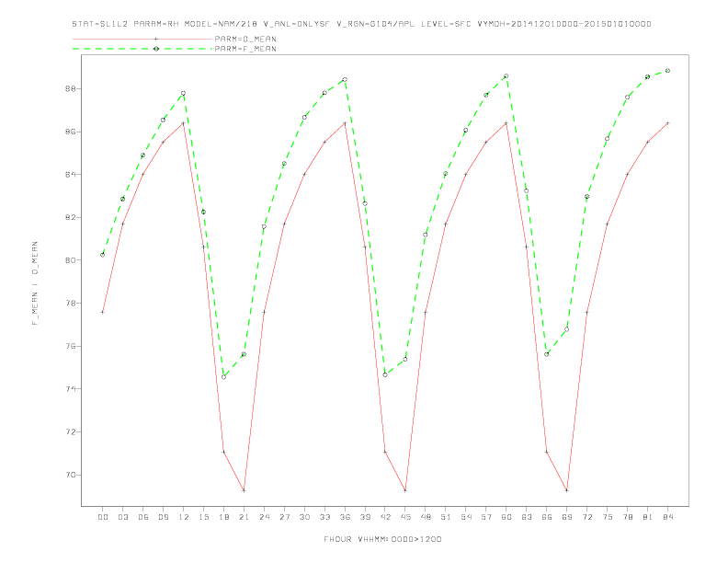Image resolution: width=728 pixels, height=563 pixels.
Task: Click y-axis tick label 82
Action: (70, 217)
